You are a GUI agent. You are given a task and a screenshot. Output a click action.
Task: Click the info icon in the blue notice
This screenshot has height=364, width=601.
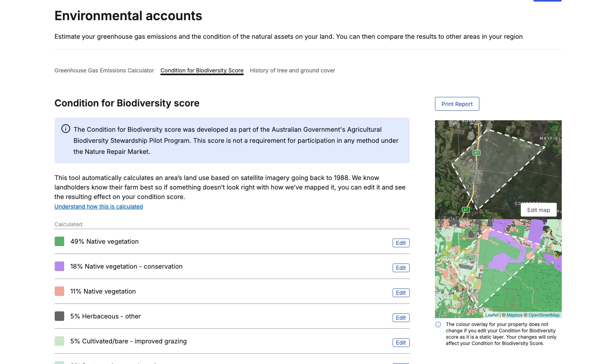point(66,129)
